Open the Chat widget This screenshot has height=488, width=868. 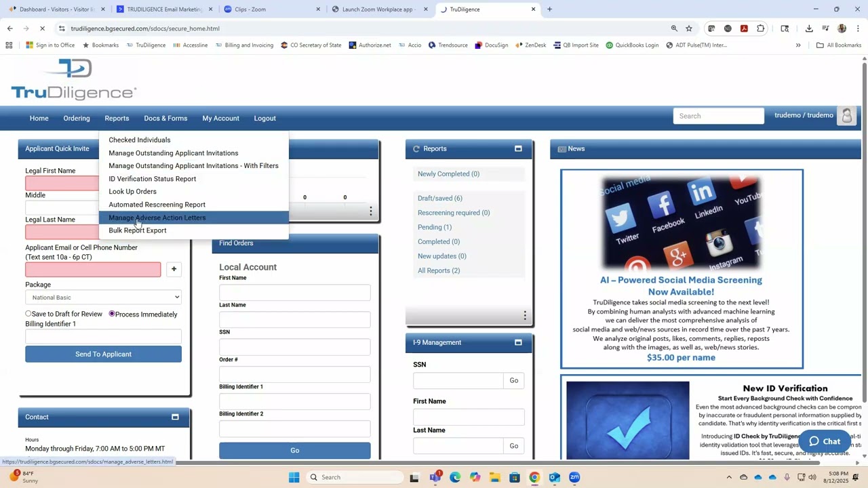click(825, 442)
